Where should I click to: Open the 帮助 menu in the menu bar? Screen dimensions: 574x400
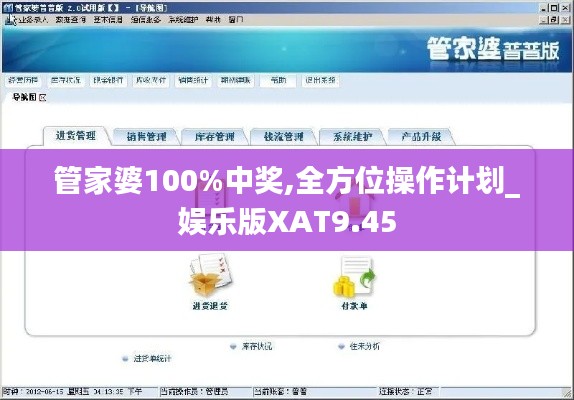213,20
